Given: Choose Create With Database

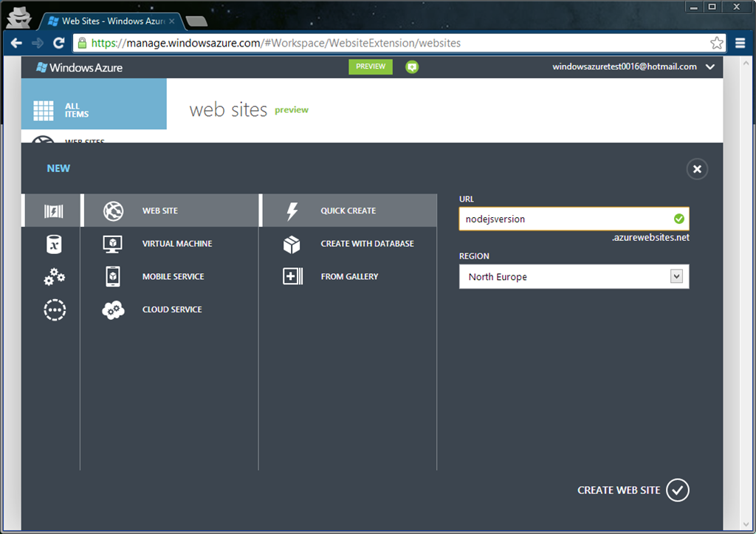Looking at the screenshot, I should (x=367, y=244).
